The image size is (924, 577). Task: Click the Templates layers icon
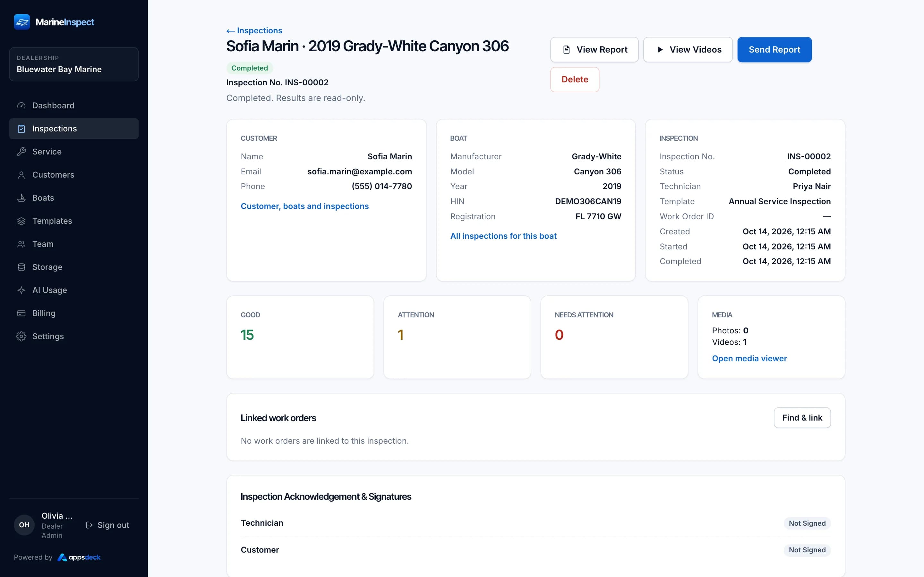point(21,221)
